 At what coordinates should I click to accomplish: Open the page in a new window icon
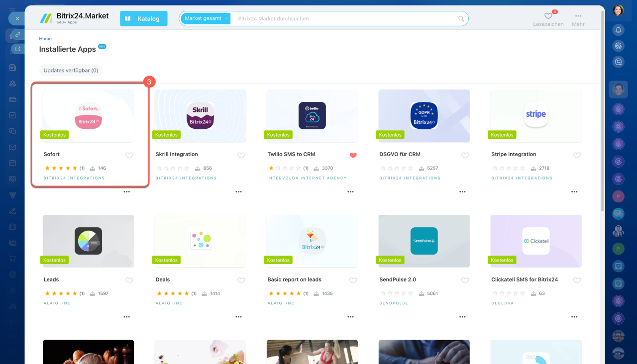17,49
